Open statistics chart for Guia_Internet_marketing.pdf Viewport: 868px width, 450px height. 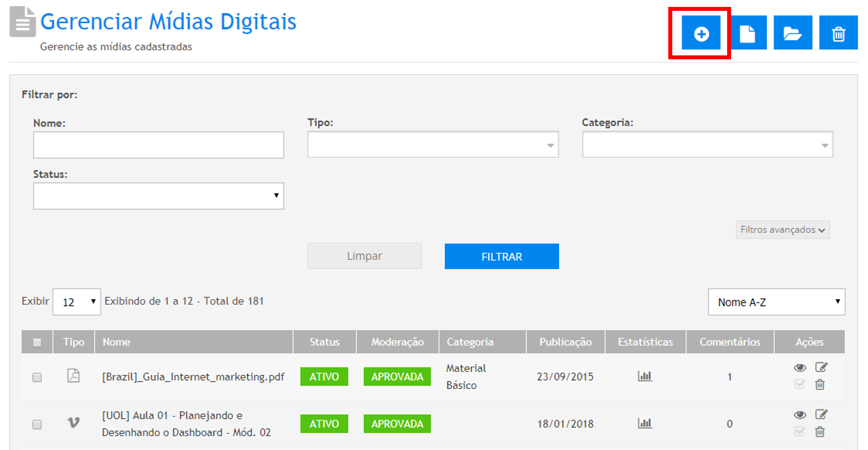(x=645, y=376)
